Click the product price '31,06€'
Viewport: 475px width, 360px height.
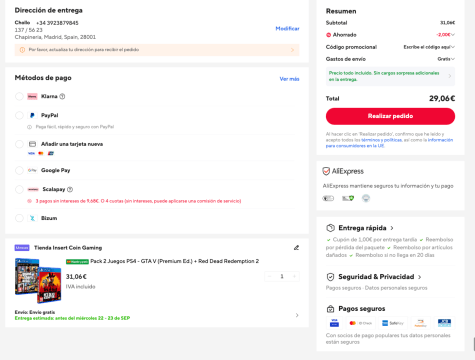click(x=76, y=277)
